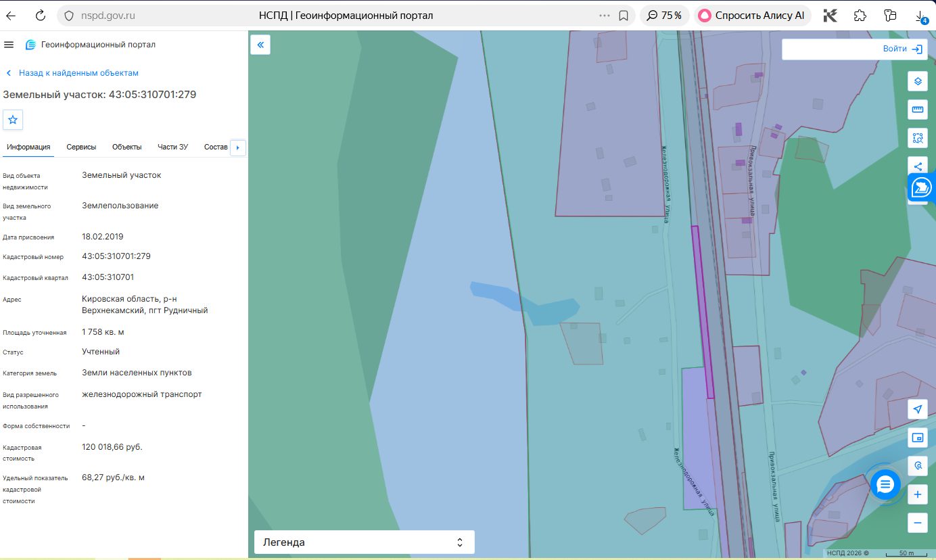Open the hamburger main menu
Screen dimensions: 936x560
coord(9,45)
